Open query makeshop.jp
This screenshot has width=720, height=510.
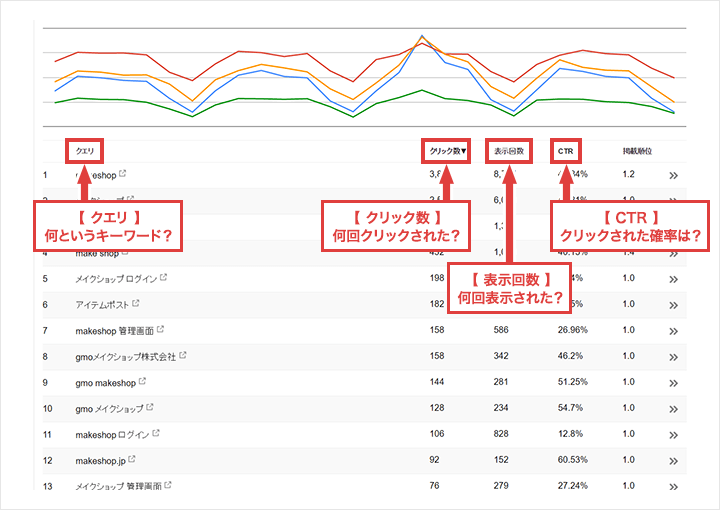point(101,461)
